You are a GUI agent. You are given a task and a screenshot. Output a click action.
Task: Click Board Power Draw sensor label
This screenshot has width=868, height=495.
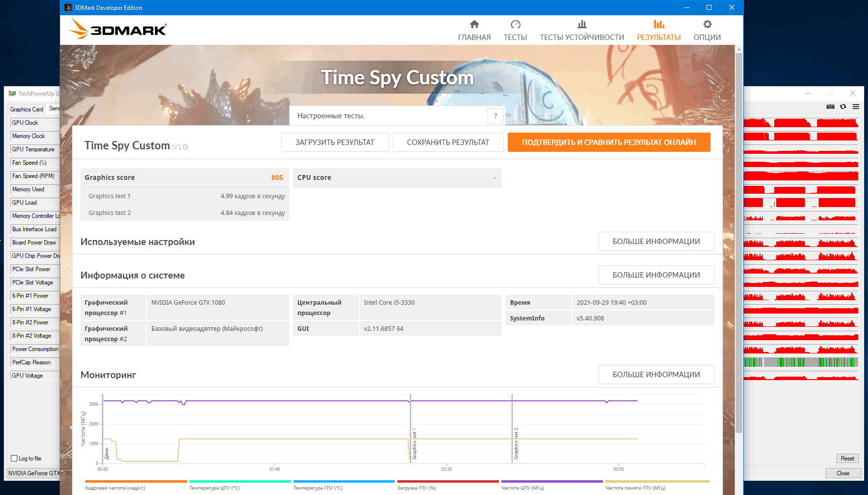pos(35,243)
